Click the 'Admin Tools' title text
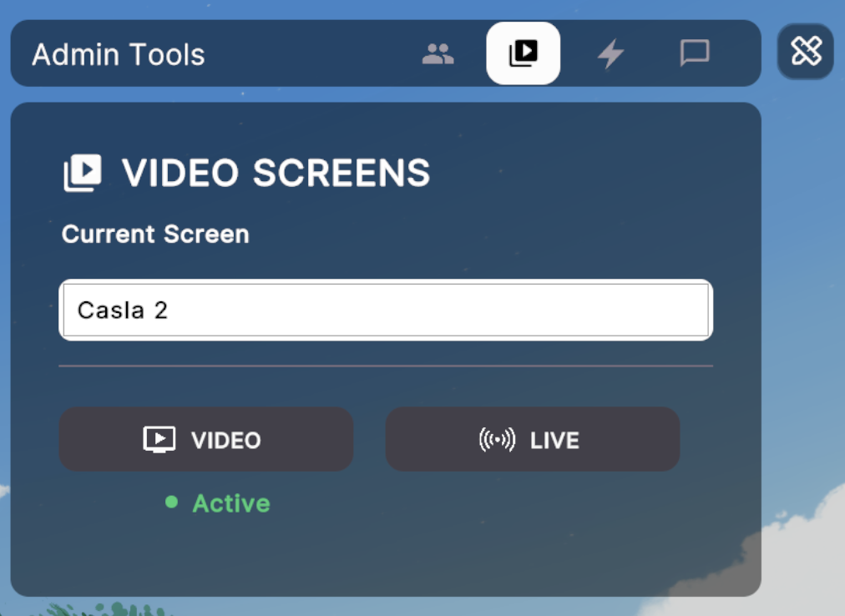Viewport: 845px width, 616px height. pyautogui.click(x=119, y=55)
